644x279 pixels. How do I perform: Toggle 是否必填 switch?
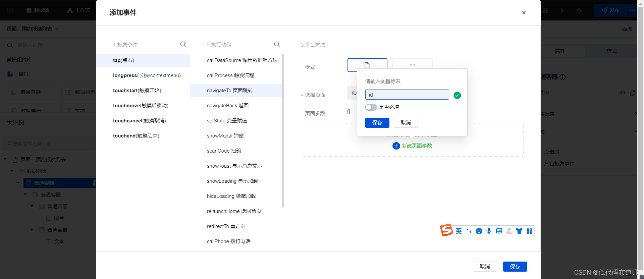371,107
